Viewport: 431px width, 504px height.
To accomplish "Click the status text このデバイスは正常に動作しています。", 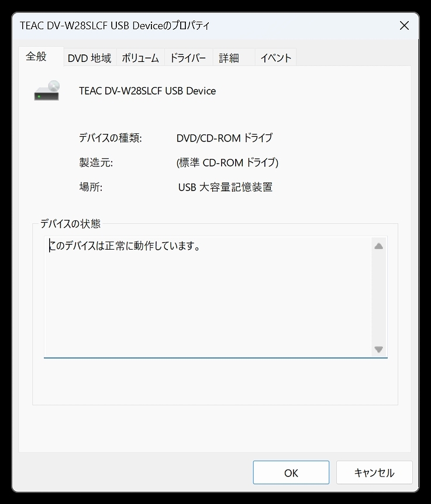I will [125, 246].
